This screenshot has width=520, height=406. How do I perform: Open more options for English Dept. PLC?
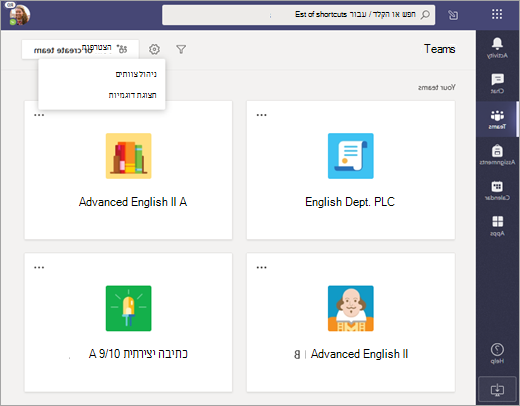[261, 115]
